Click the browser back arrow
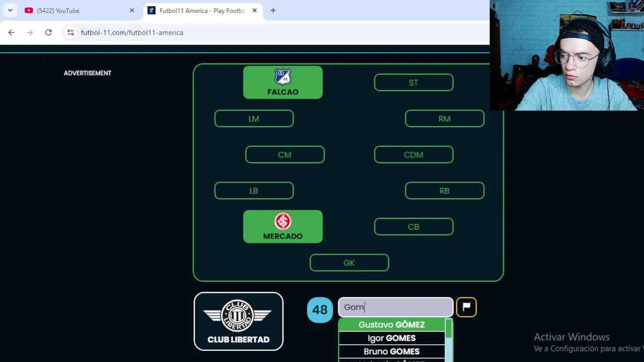 click(11, 32)
